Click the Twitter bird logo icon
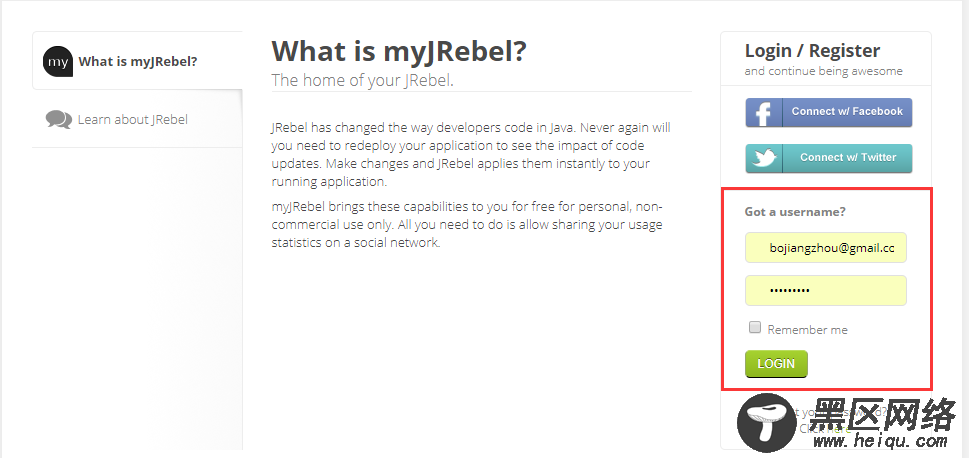This screenshot has height=458, width=969. [x=764, y=158]
